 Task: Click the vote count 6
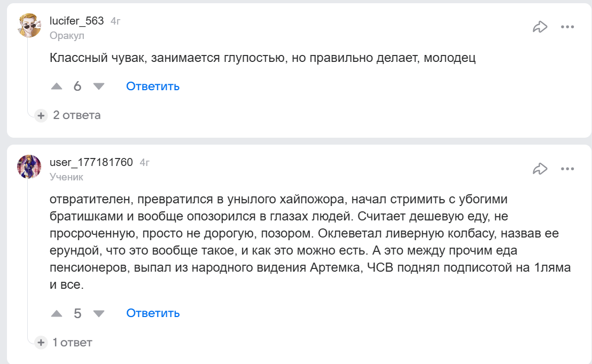(77, 86)
